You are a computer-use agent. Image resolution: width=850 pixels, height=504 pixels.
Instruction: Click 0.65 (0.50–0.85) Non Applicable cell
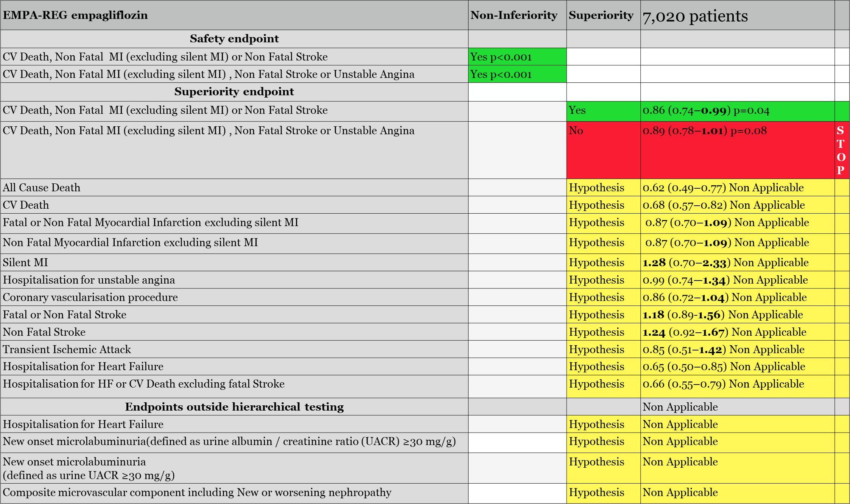click(738, 366)
